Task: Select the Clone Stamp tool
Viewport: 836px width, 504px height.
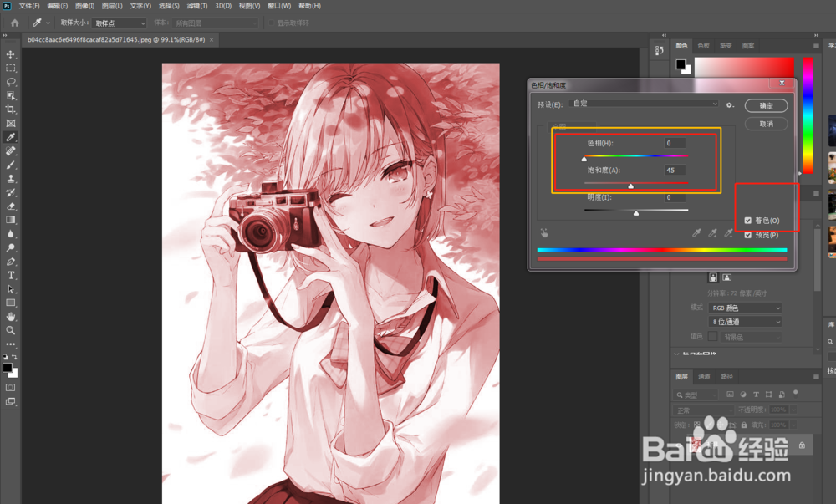Action: pyautogui.click(x=11, y=179)
